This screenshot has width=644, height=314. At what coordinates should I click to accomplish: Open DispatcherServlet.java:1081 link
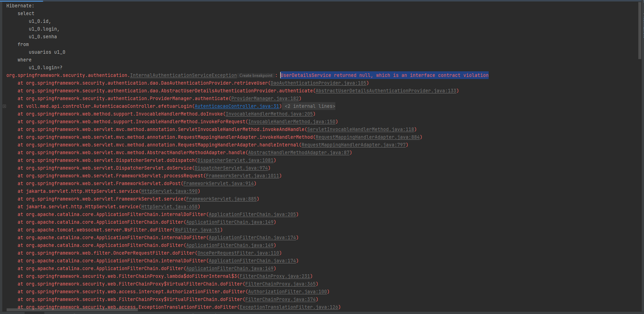pyautogui.click(x=236, y=160)
